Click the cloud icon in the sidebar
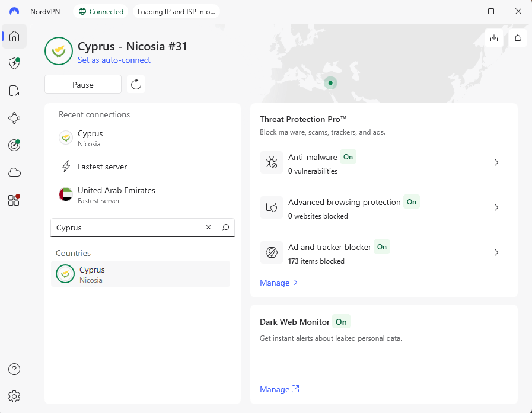The width and height of the screenshot is (532, 413). click(14, 172)
